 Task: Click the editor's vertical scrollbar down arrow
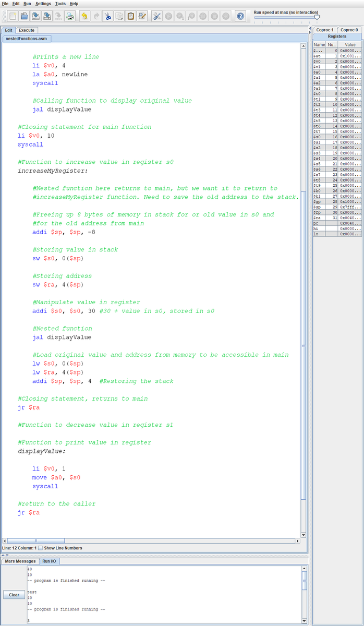(x=304, y=535)
